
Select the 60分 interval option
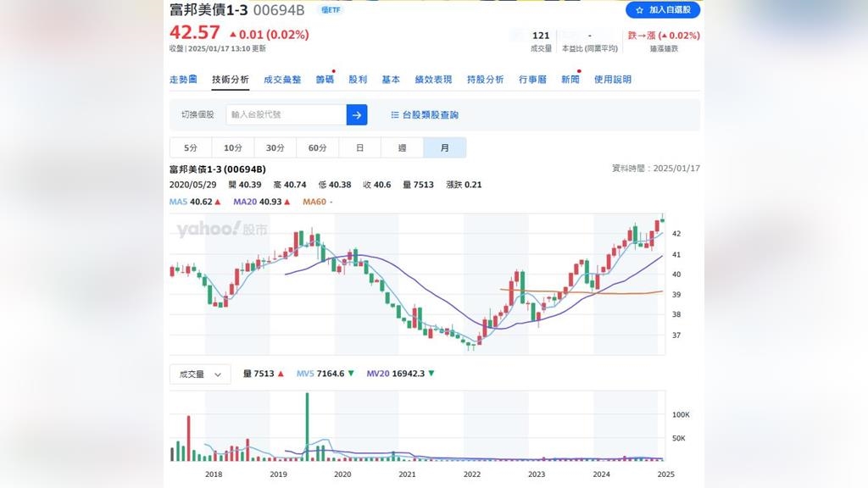coord(317,147)
